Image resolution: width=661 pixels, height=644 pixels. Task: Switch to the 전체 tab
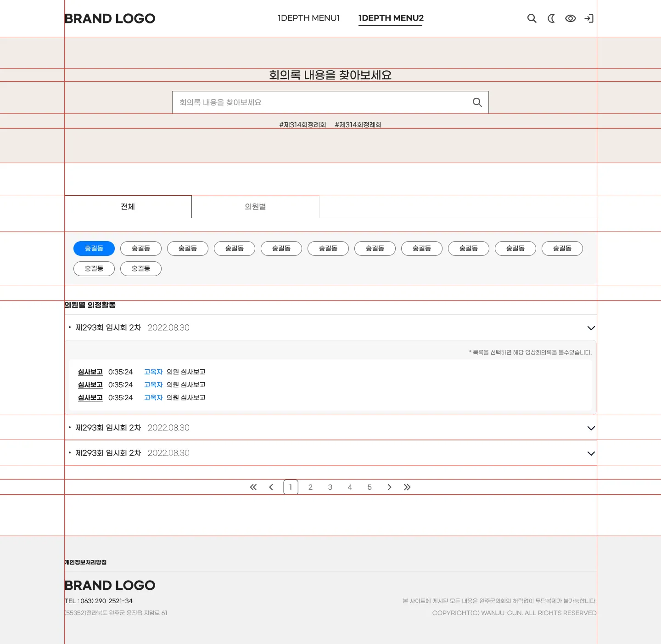128,207
